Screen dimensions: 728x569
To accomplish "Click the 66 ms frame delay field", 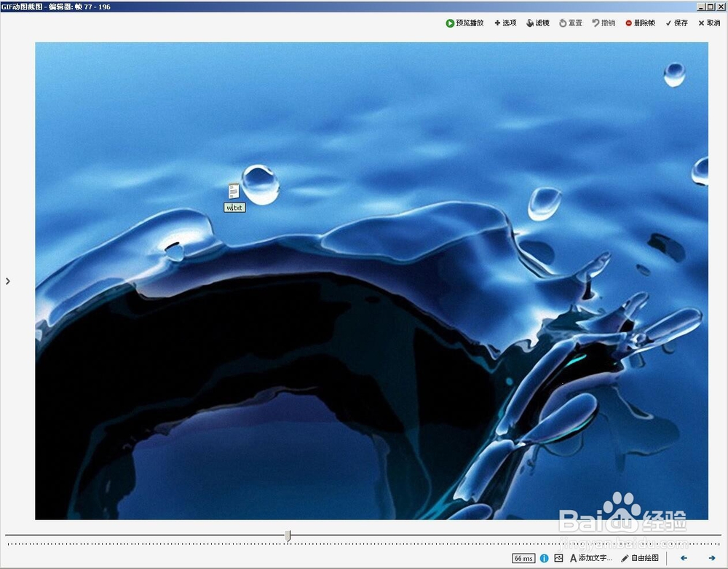I will [523, 558].
